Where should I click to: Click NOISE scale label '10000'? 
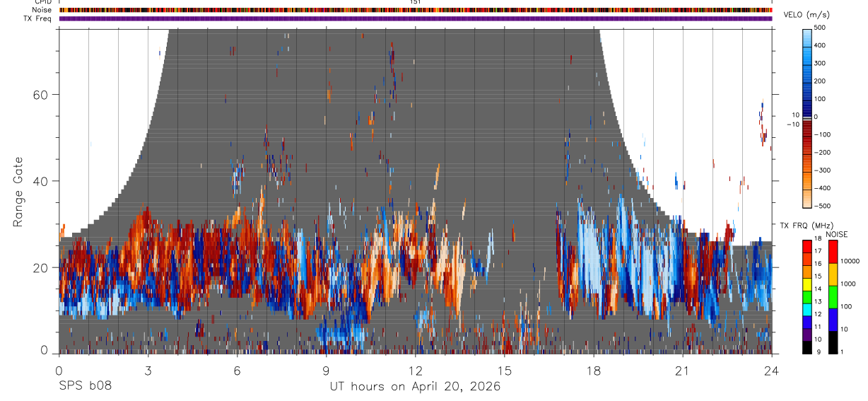coord(849,261)
